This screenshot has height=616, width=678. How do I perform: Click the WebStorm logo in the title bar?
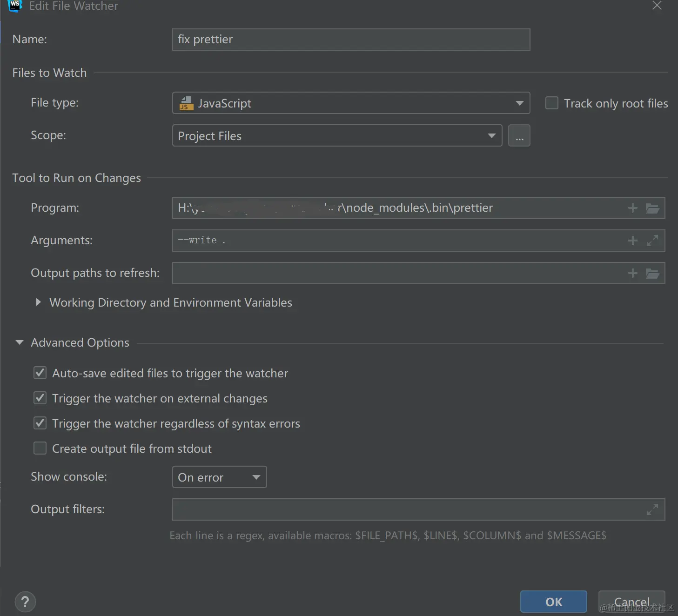tap(15, 6)
